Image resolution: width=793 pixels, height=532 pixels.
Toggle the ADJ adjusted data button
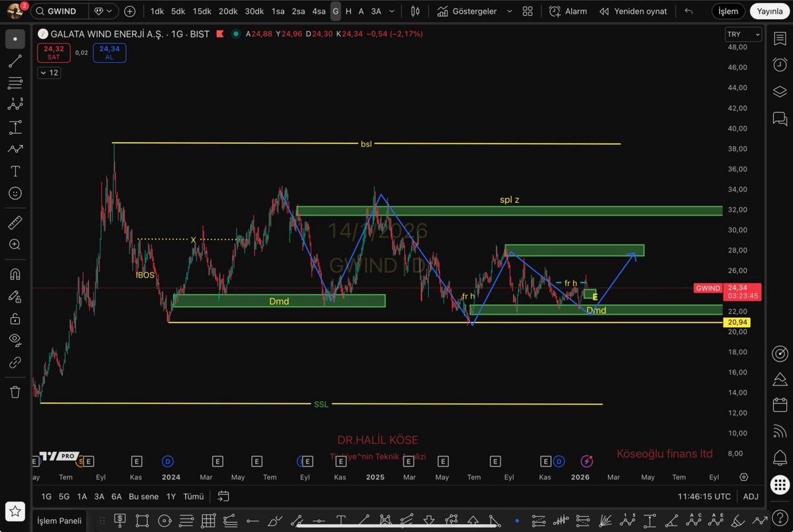751,496
